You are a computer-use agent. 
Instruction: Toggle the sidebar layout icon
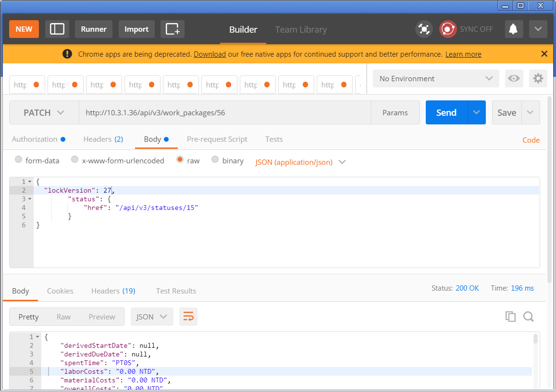(x=57, y=29)
